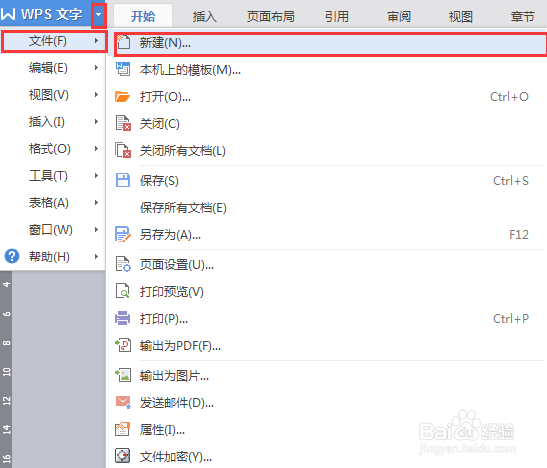The height and width of the screenshot is (468, 547).
Task: Click the envelope Send Mail icon
Action: [123, 402]
